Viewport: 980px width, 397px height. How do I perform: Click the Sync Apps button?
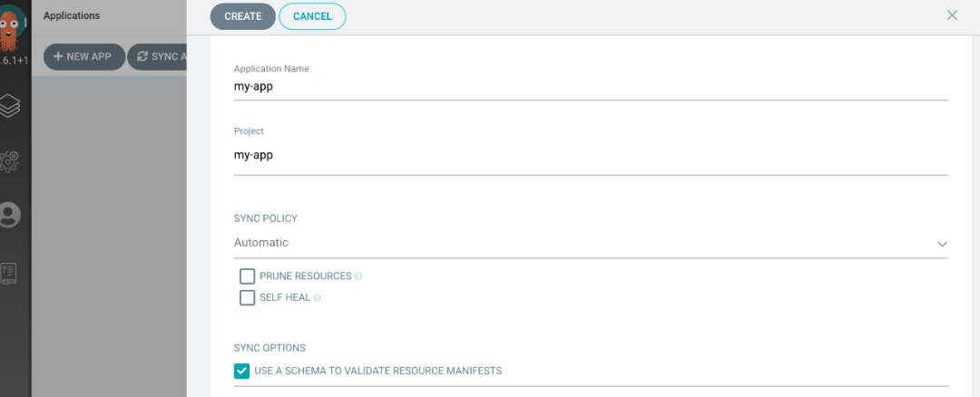(158, 56)
